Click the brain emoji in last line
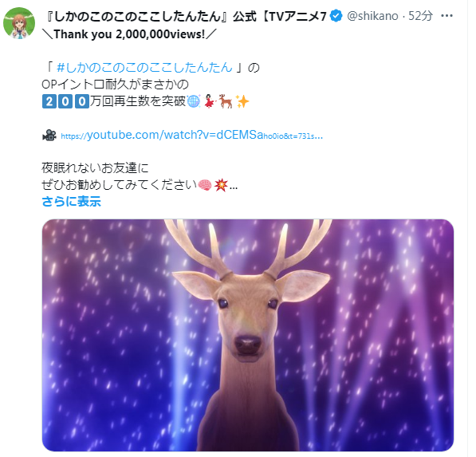The height and width of the screenshot is (457, 476). pyautogui.click(x=205, y=184)
